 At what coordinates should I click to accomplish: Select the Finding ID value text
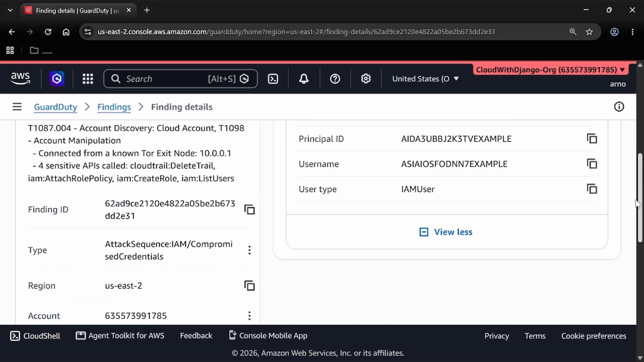point(170,209)
